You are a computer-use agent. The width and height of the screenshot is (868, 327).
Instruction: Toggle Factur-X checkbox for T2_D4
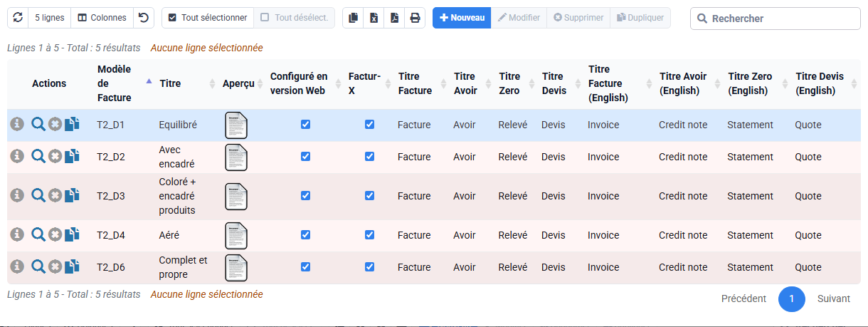[x=369, y=234]
